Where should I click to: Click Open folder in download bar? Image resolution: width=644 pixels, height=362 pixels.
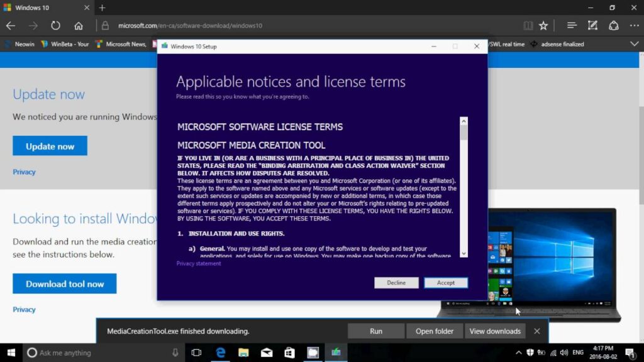coord(434,331)
